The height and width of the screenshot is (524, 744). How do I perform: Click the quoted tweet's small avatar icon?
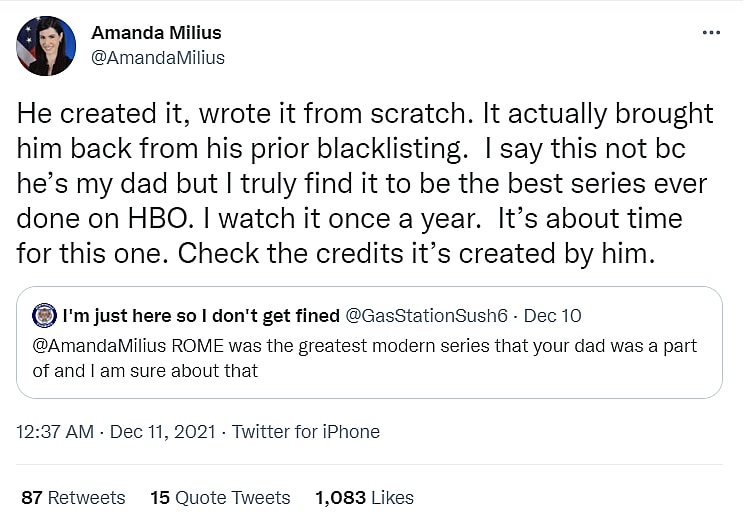[x=44, y=316]
